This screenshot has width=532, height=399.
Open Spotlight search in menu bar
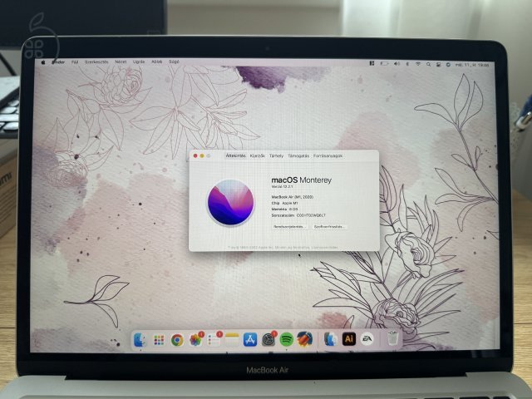(429, 64)
